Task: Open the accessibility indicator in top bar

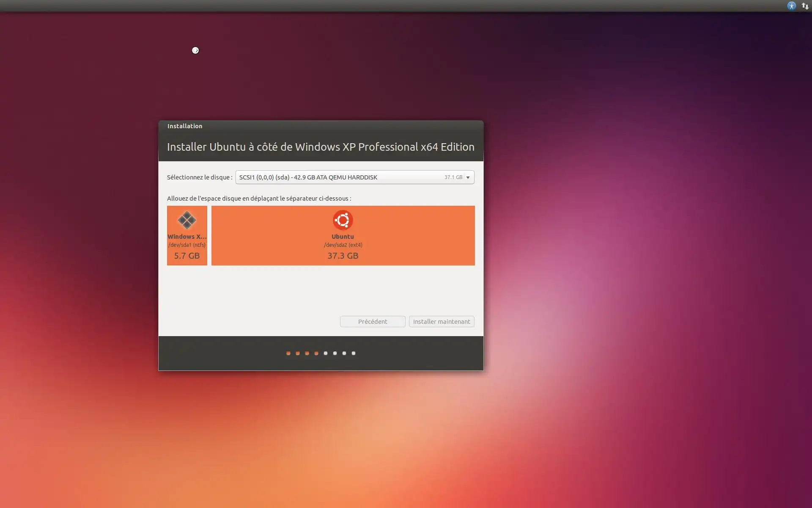Action: [x=791, y=6]
